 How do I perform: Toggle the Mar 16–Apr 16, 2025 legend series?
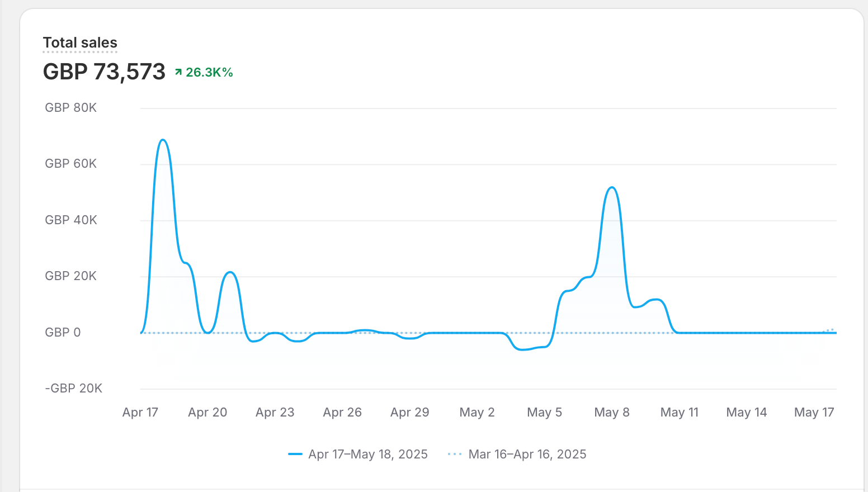[527, 455]
